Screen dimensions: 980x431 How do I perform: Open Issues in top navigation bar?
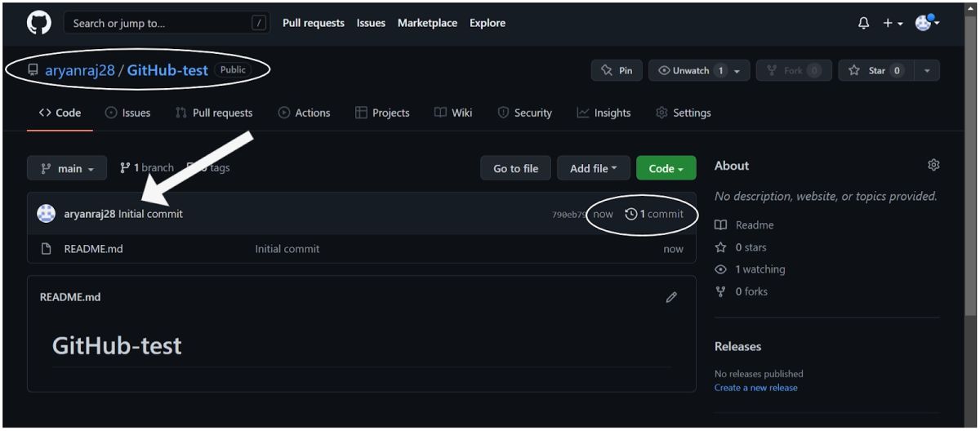click(371, 23)
